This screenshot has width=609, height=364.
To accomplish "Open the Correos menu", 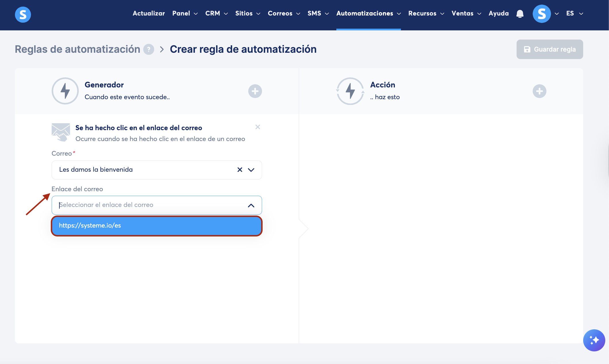I will 284,13.
